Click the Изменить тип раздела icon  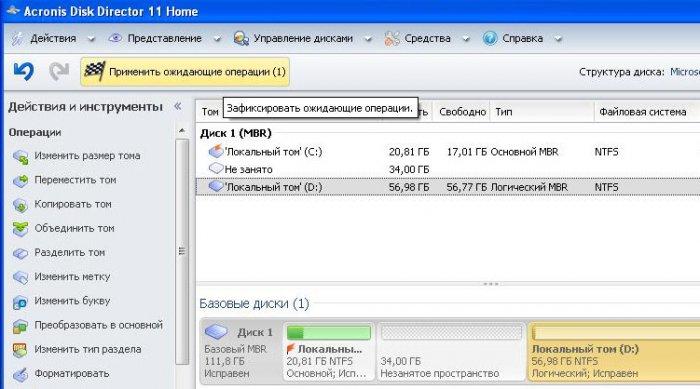21,350
